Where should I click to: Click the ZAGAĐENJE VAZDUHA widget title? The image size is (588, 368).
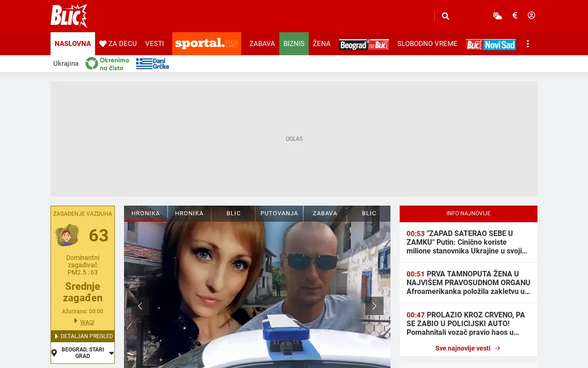[83, 214]
